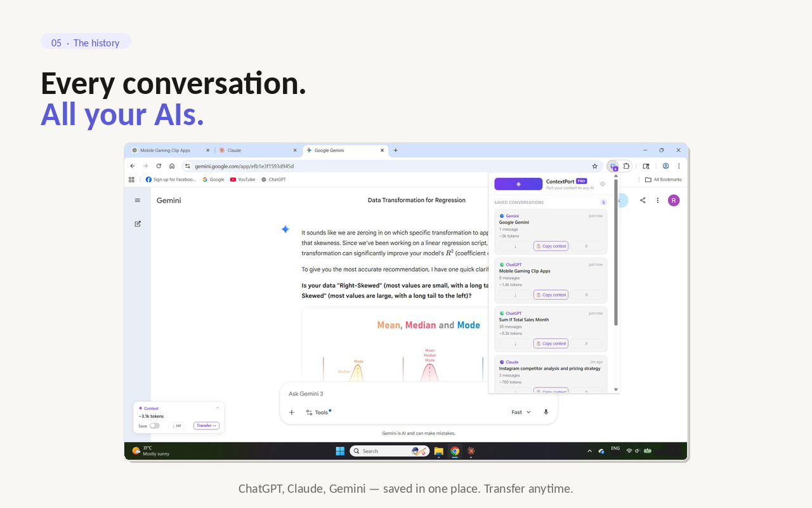Download context as .txt file
812x508 pixels.
click(x=177, y=426)
